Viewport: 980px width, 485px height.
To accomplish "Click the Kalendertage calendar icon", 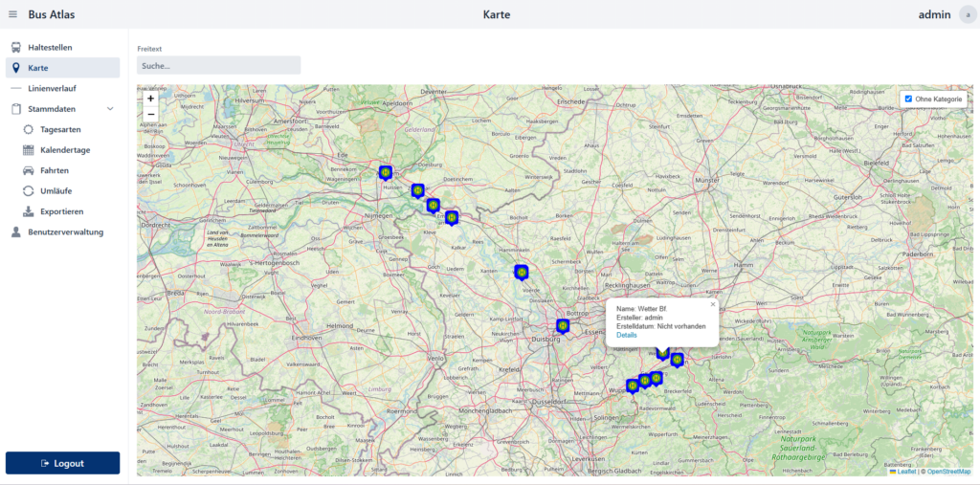I will pos(29,150).
